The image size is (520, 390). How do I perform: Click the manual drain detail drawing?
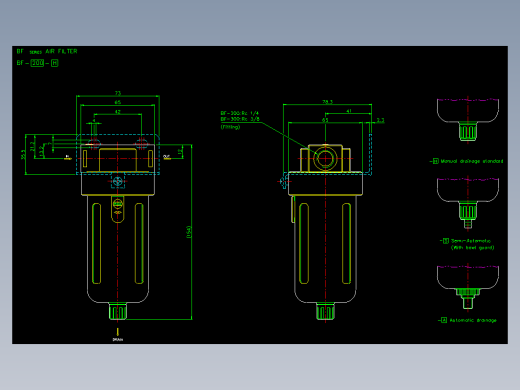(468, 120)
